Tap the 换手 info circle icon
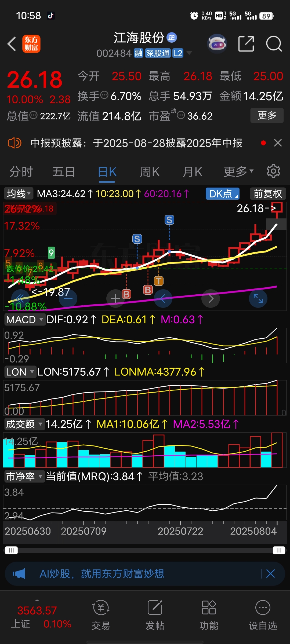 click(x=104, y=95)
